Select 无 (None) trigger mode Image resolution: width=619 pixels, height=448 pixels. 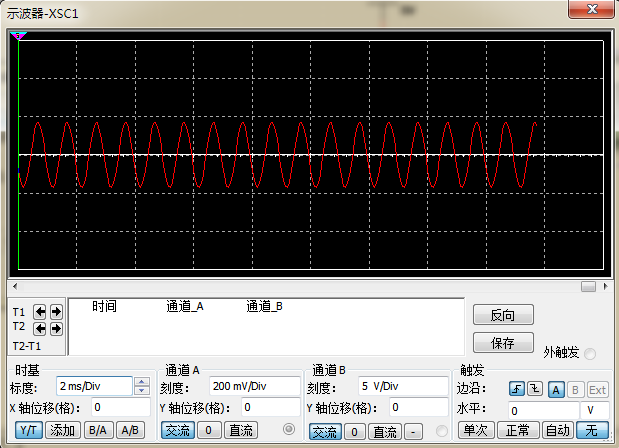pyautogui.click(x=592, y=430)
